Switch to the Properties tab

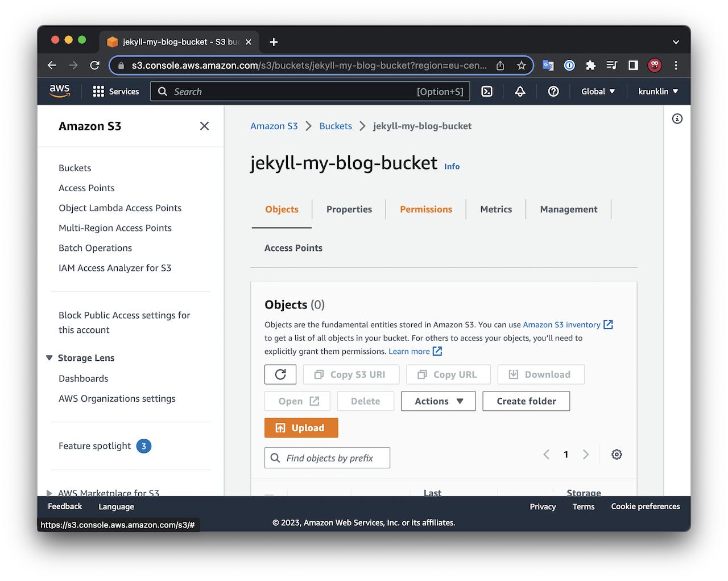click(x=349, y=209)
